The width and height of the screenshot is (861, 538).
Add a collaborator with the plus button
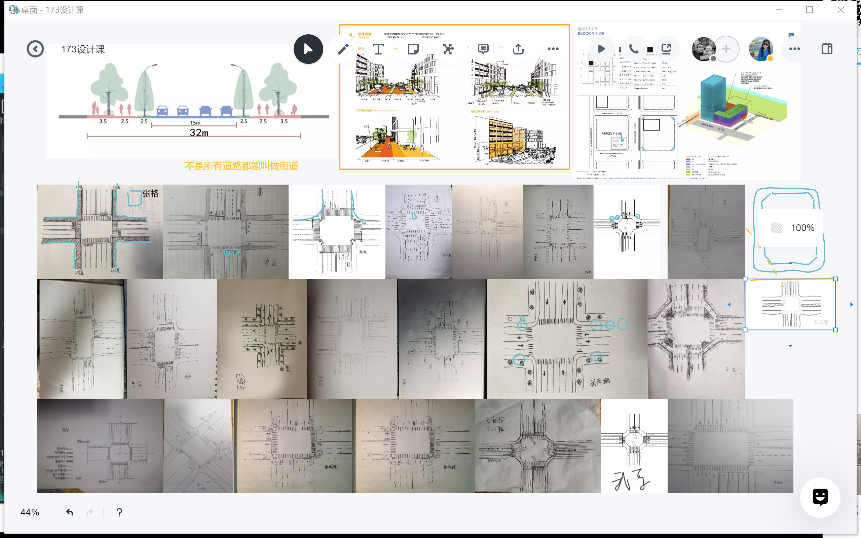pos(727,48)
